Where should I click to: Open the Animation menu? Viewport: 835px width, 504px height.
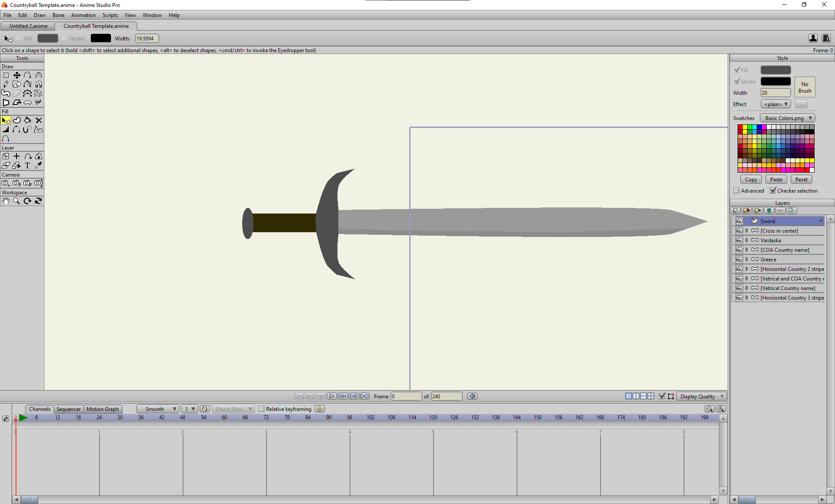tap(83, 15)
